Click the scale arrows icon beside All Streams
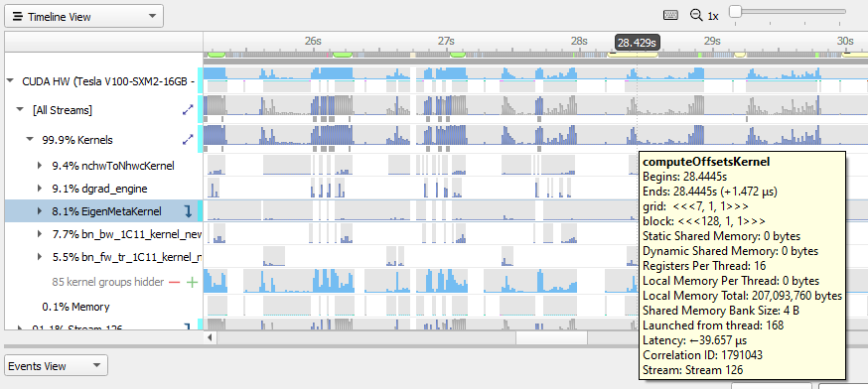 tap(189, 110)
